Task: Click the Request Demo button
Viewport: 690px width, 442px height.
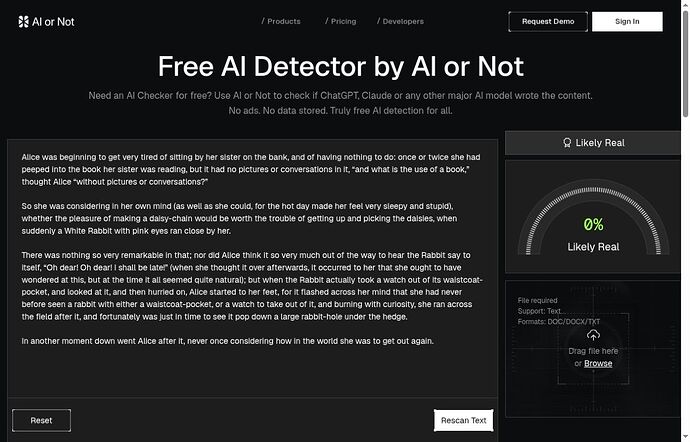Action: (x=548, y=22)
